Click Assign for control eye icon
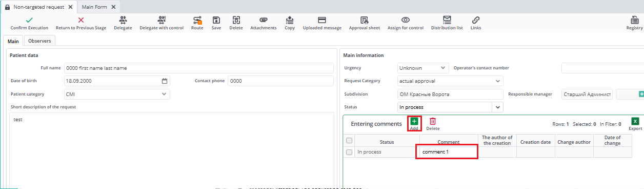The height and width of the screenshot is (189, 644). coord(405,20)
